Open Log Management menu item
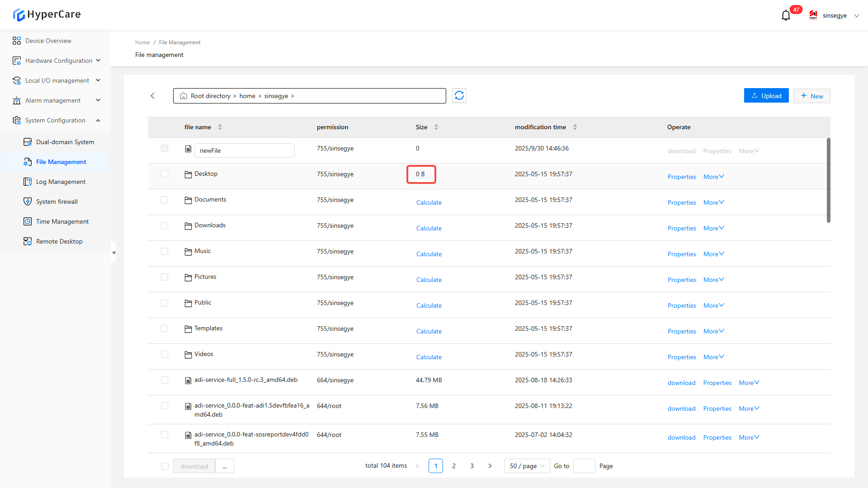This screenshot has height=488, width=868. [61, 182]
